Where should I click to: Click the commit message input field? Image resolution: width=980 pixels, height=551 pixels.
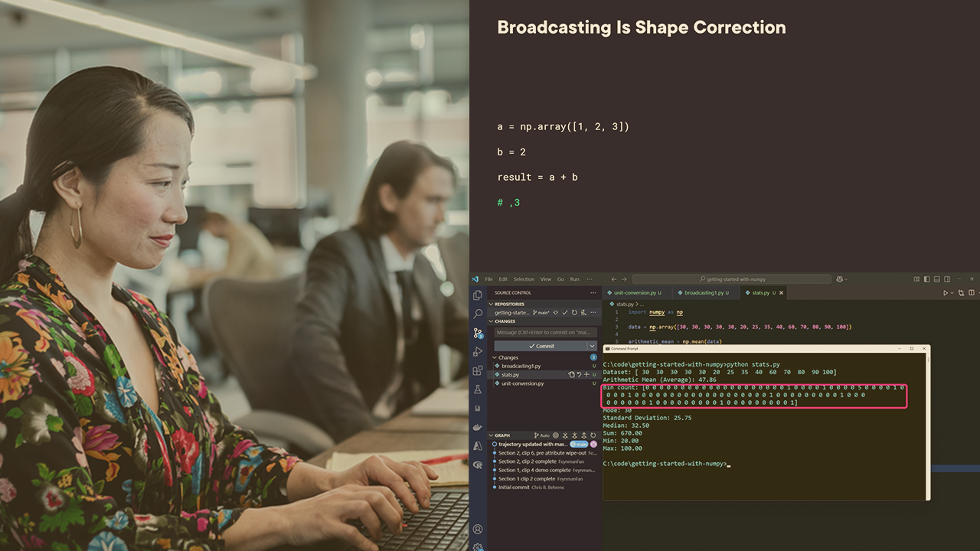tap(545, 332)
